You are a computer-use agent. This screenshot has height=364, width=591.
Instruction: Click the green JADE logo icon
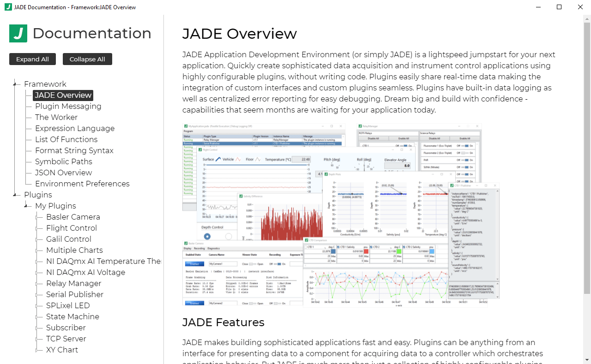click(18, 33)
